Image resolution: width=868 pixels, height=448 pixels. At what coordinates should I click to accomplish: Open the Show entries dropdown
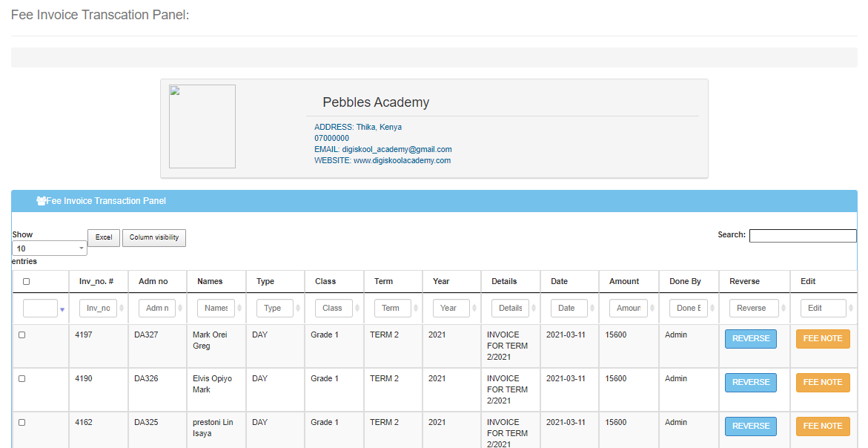click(x=50, y=248)
